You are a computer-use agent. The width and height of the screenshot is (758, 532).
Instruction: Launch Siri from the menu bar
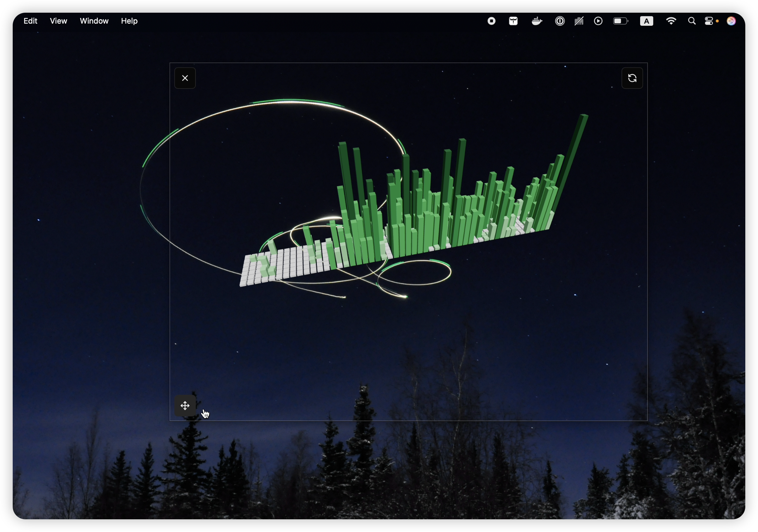pos(732,21)
